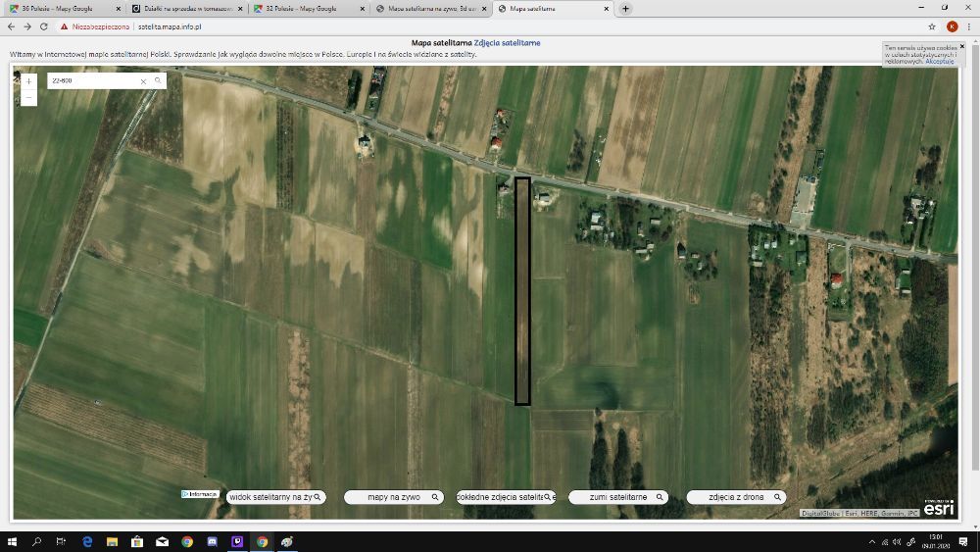Viewport: 980px width, 552px height.
Task: Zoom in the map with the plus button
Action: (x=28, y=81)
